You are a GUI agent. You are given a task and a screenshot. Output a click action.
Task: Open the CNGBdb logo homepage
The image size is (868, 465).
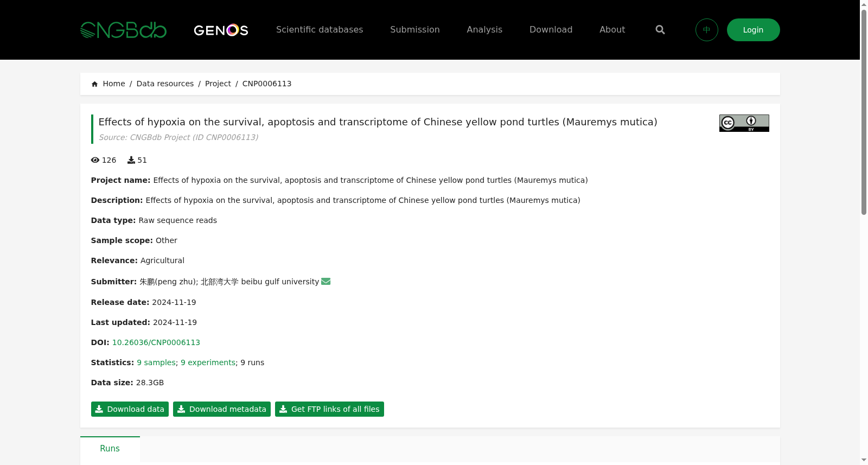point(123,30)
